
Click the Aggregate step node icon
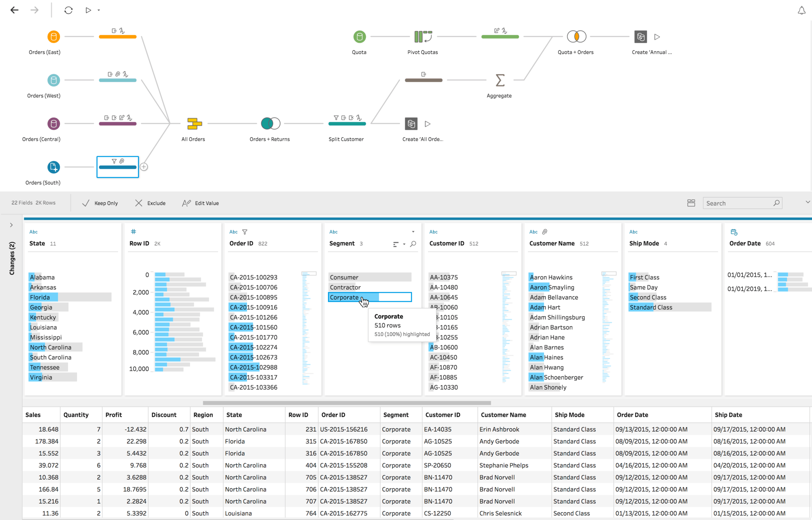499,80
